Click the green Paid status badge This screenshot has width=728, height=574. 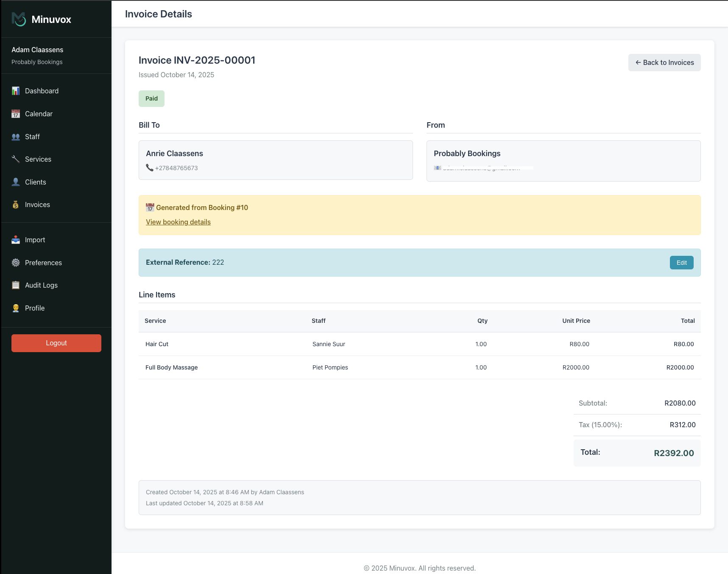151,98
